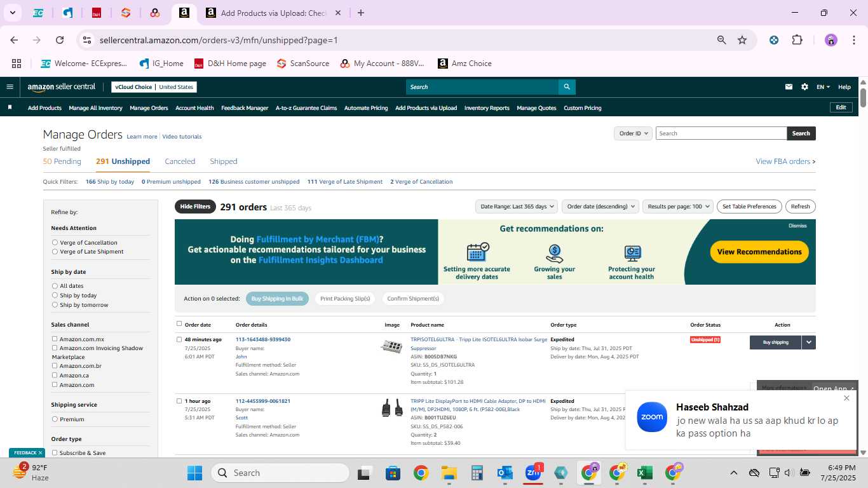Click Set Table Preferences button
This screenshot has width=868, height=488.
pyautogui.click(x=749, y=207)
